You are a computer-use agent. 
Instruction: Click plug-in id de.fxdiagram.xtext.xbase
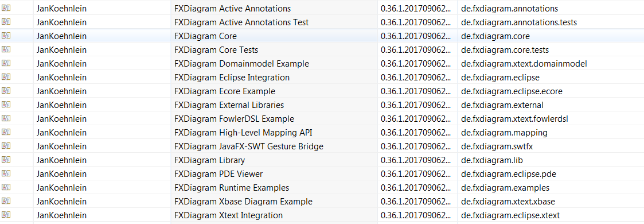[x=508, y=202]
